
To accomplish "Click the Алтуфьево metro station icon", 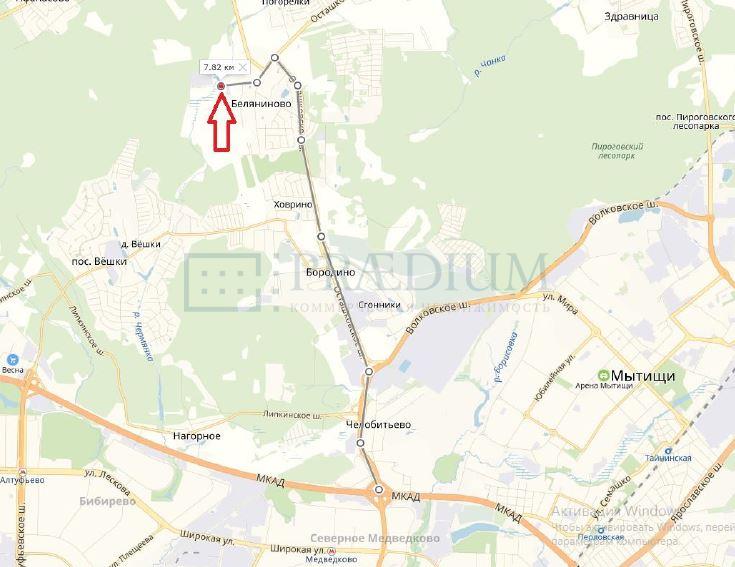I will tap(22, 472).
